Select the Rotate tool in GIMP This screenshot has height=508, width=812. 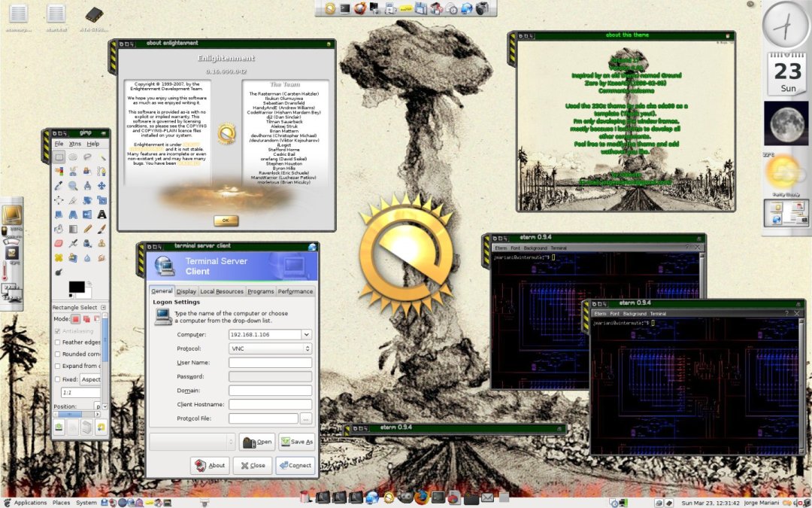coord(87,200)
